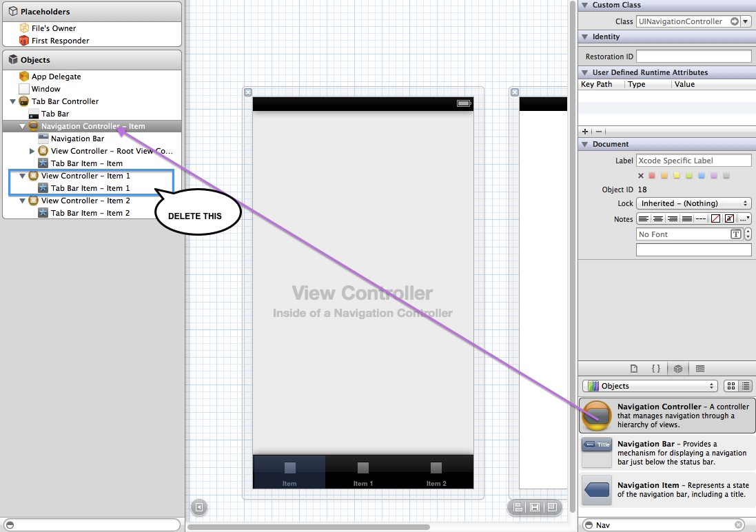The width and height of the screenshot is (756, 532).
Task: Click the standard editor size icon below canvas
Action: (535, 507)
